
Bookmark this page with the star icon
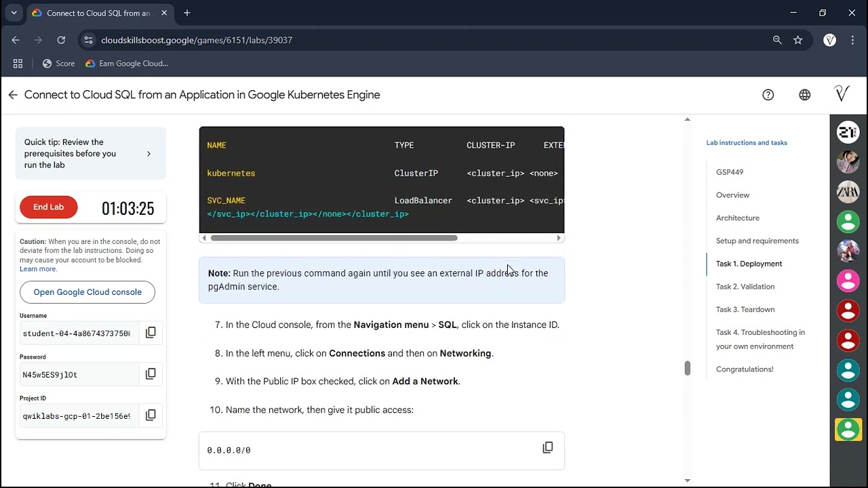click(798, 40)
